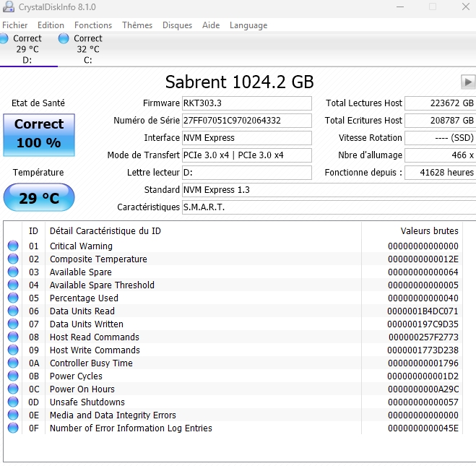Click the Correct 100 % health status button
This screenshot has height=466, width=476.
[39, 134]
